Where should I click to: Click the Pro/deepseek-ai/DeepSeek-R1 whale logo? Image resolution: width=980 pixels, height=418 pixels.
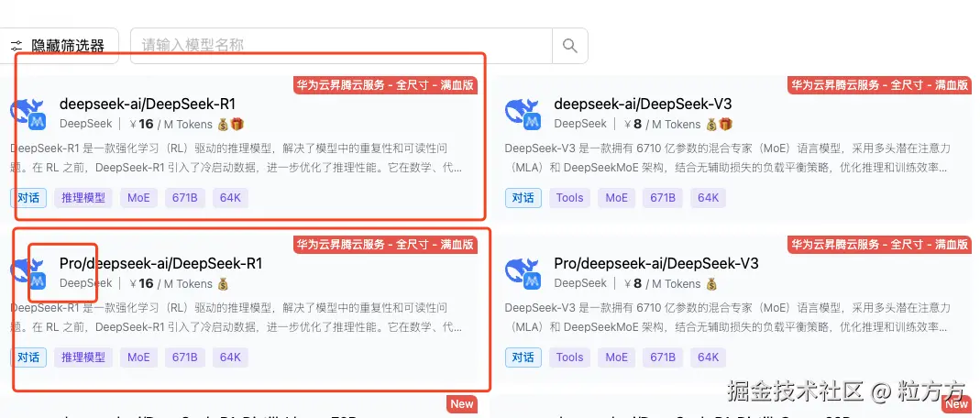coord(28,273)
